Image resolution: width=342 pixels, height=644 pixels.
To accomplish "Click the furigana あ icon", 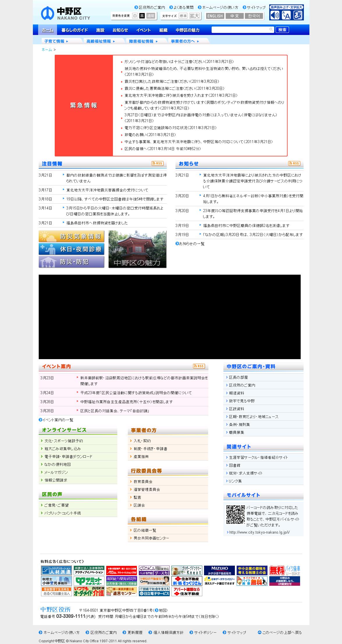I will coord(298,15).
